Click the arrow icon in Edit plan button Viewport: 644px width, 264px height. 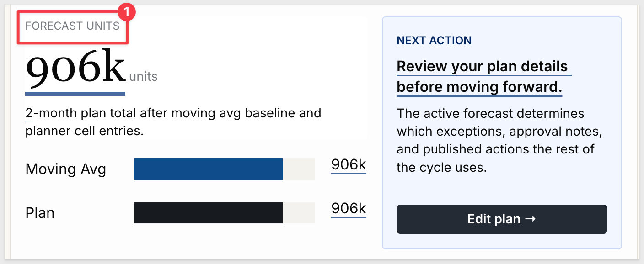530,219
